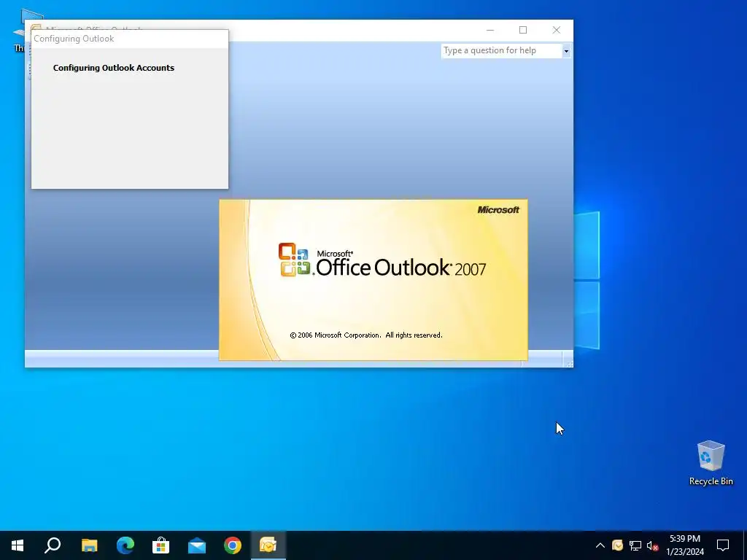The height and width of the screenshot is (560, 747).
Task: Click the Microsoft copyright notice text
Action: (x=366, y=335)
